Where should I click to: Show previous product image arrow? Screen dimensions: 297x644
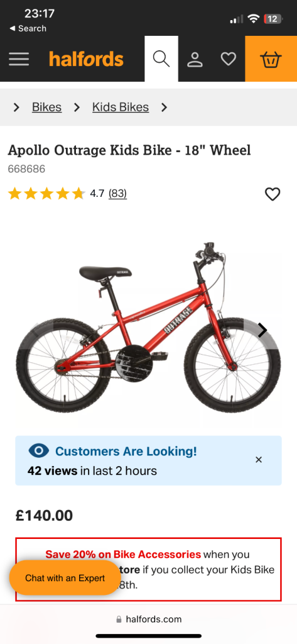click(x=35, y=330)
